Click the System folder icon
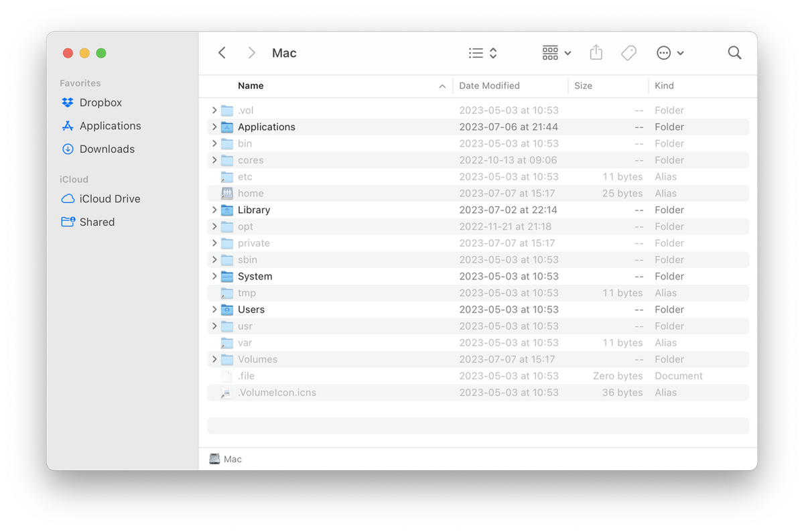 point(227,276)
